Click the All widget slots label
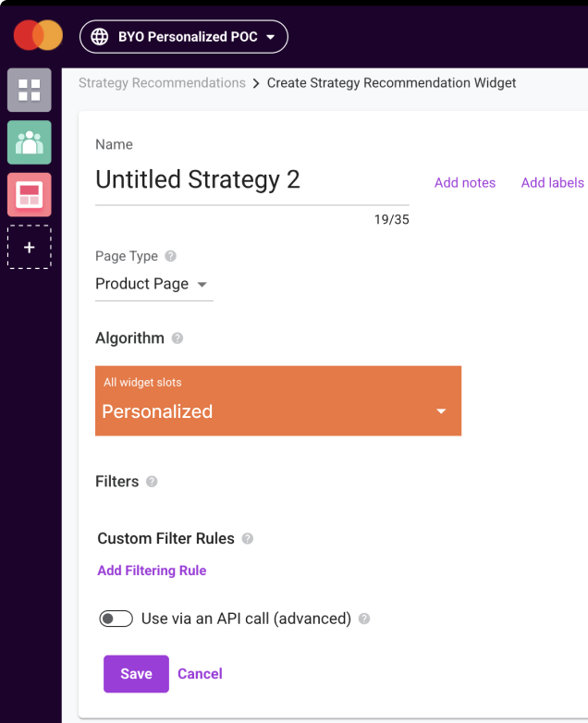This screenshot has width=588, height=723. pos(142,382)
